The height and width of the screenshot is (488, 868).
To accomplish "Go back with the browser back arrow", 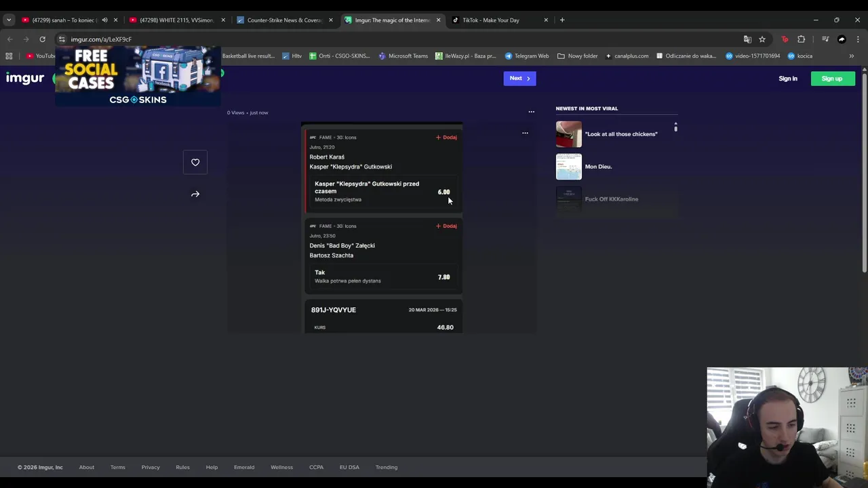I will pyautogui.click(x=9, y=39).
